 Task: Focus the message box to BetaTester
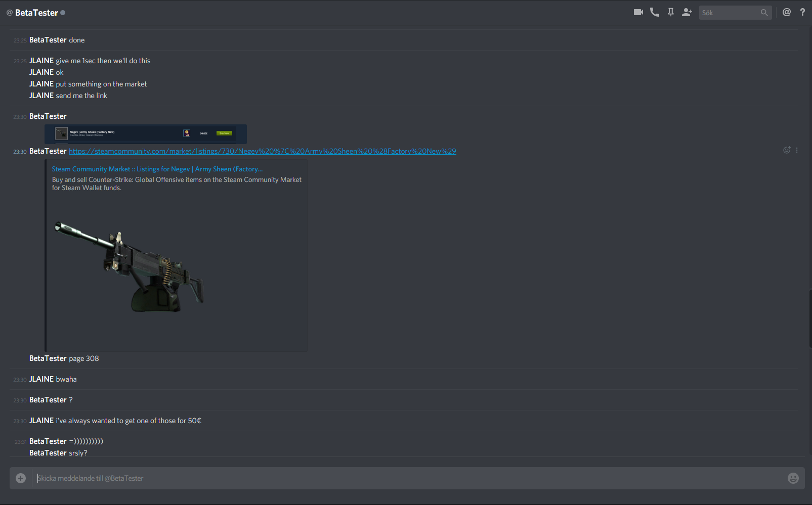[405, 478]
